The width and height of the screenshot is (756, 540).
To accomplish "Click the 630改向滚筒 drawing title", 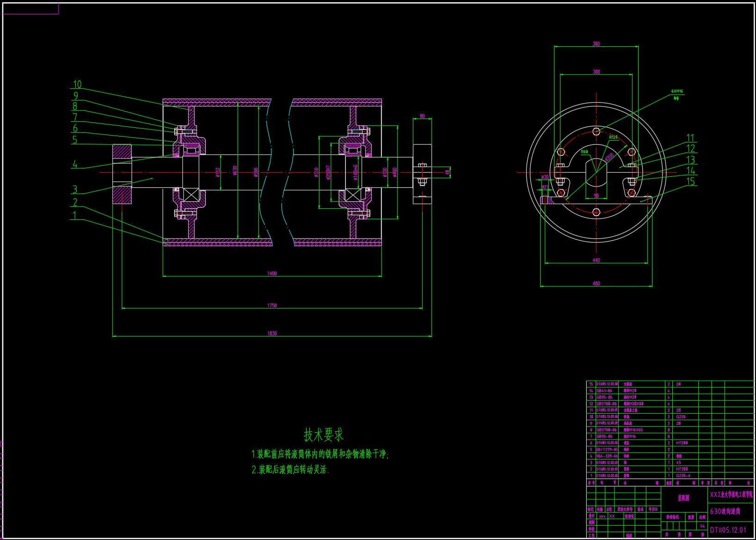I will (725, 511).
